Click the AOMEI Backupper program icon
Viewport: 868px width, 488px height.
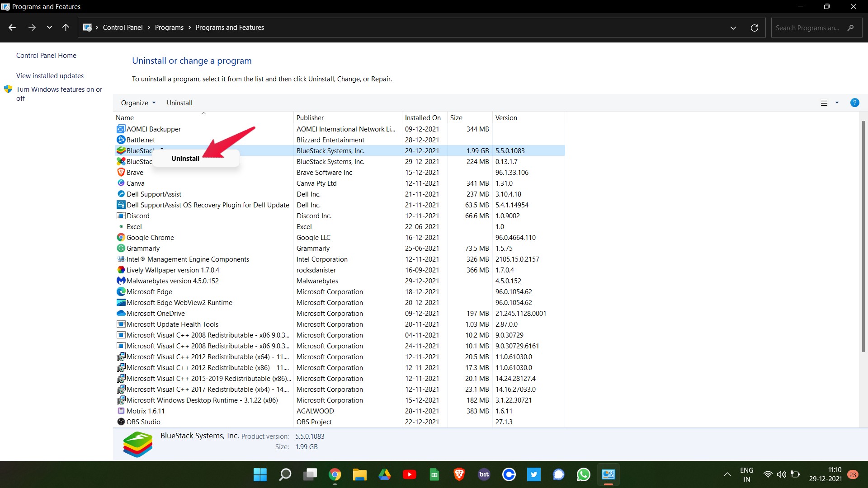pyautogui.click(x=121, y=129)
